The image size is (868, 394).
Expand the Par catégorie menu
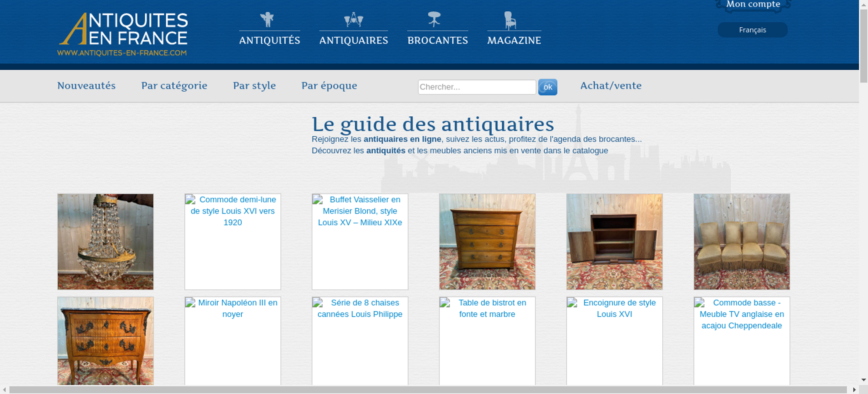174,86
